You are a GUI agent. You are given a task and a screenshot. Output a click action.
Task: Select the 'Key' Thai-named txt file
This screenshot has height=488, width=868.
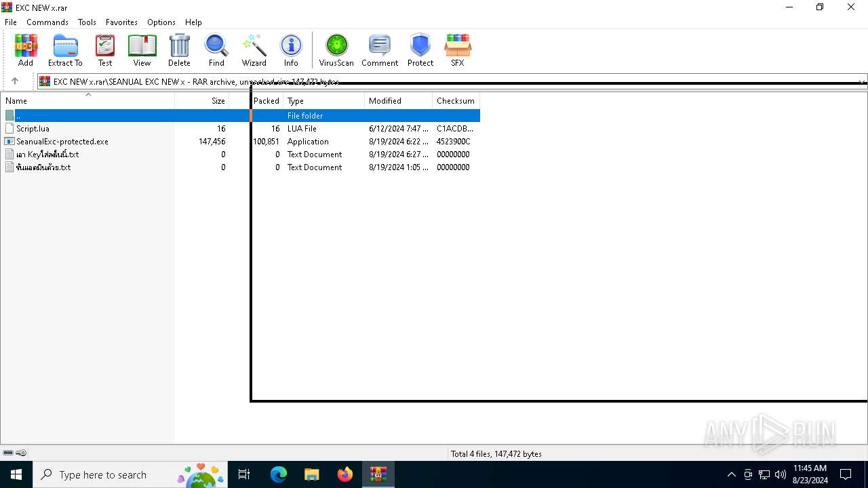click(47, 154)
